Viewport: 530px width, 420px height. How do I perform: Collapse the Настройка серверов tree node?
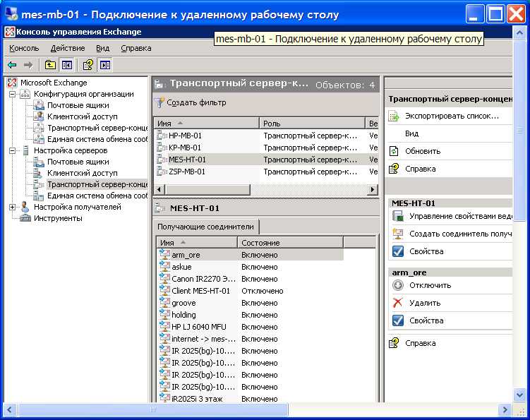point(12,150)
